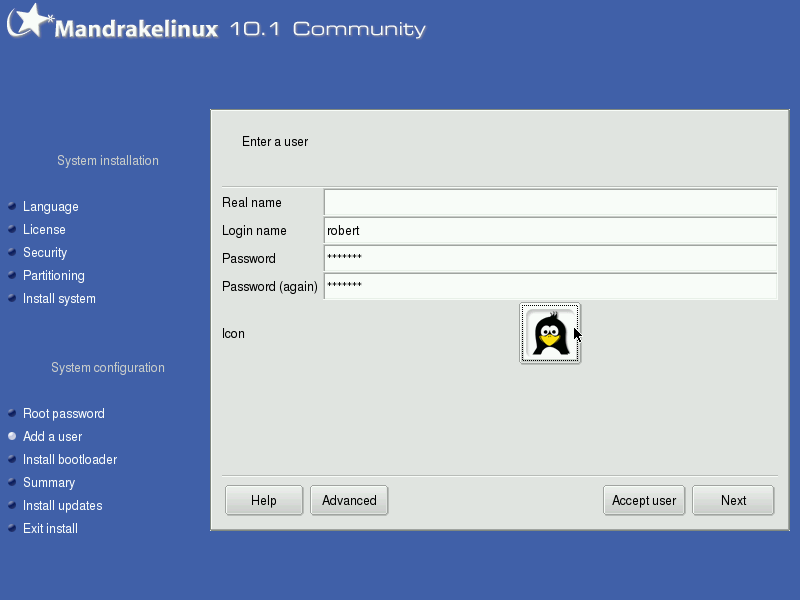Select the Install updates step
This screenshot has height=600, width=800.
pos(63,505)
